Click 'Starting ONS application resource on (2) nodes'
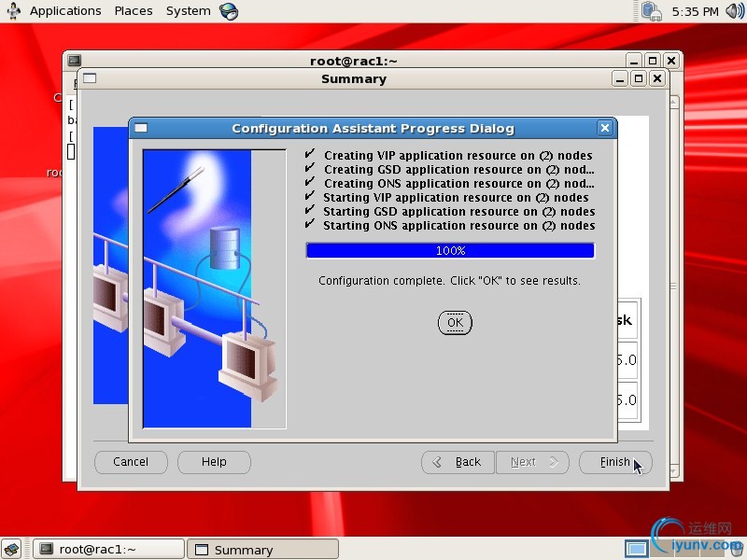747x560 pixels. tap(459, 225)
